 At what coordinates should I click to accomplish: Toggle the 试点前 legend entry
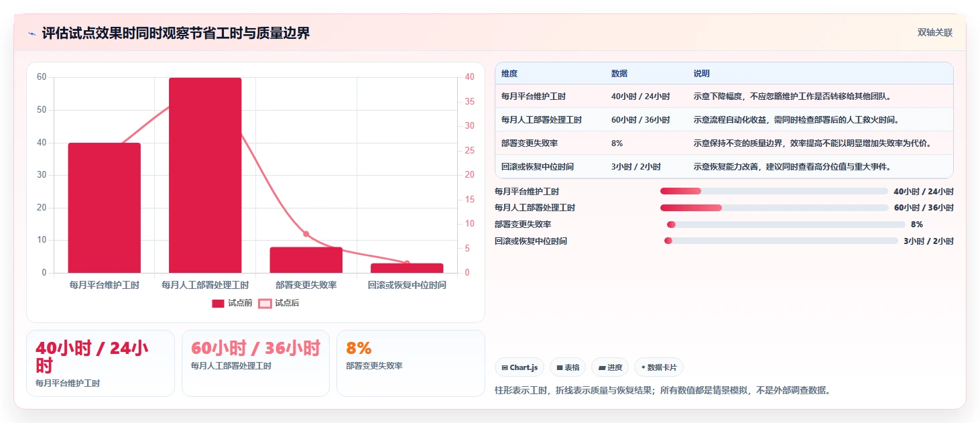point(232,303)
